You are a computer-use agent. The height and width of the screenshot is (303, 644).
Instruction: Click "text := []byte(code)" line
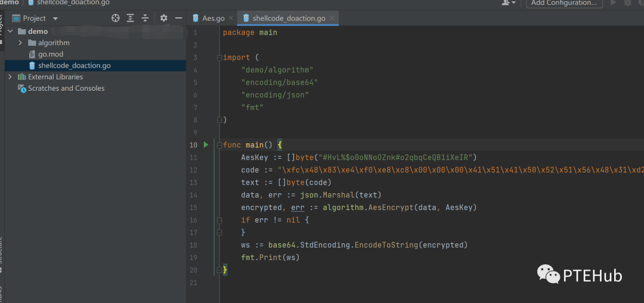(x=286, y=183)
